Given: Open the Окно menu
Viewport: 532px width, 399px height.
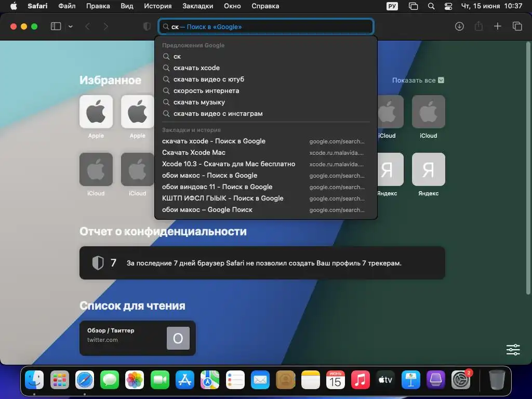Looking at the screenshot, I should pyautogui.click(x=232, y=6).
